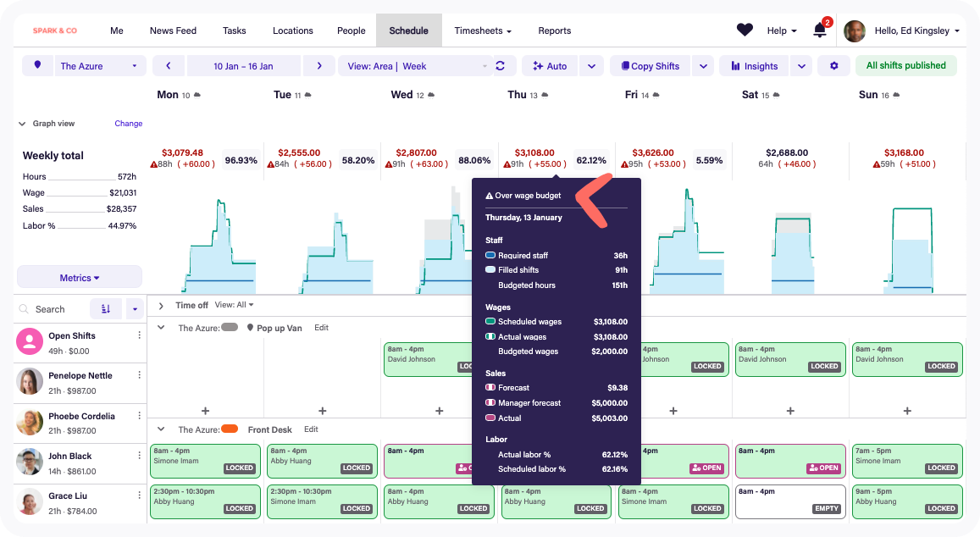Open the notifications bell
This screenshot has height=537, width=980.
click(819, 30)
